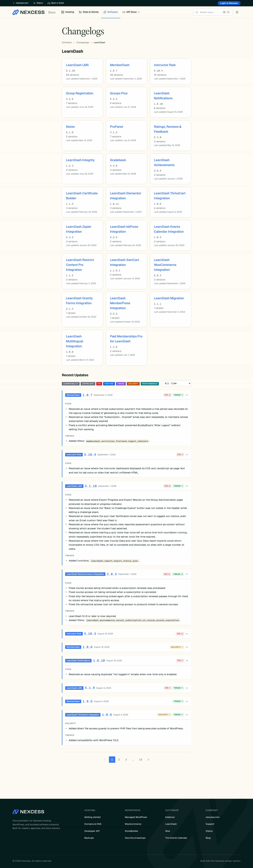253x868 pixels.
Task: Click the footer Nexcess logo
Action: click(x=28, y=812)
